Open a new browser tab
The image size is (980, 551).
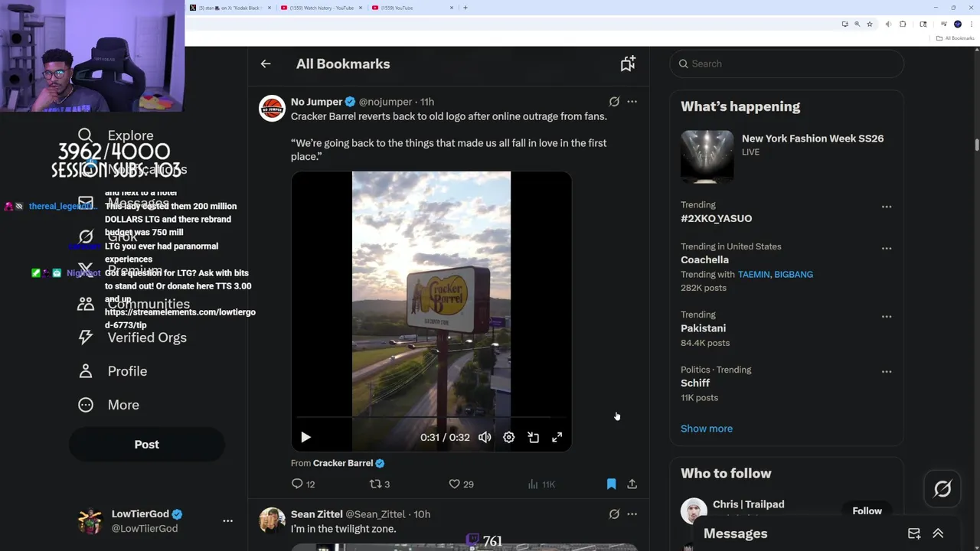(465, 8)
